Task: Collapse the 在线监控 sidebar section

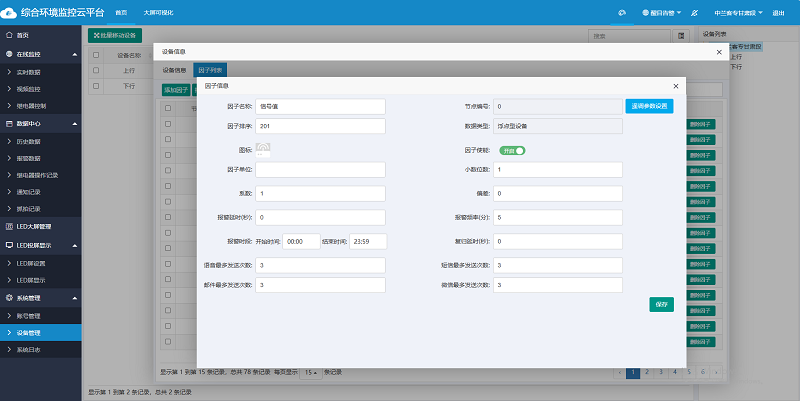Action: click(74, 52)
